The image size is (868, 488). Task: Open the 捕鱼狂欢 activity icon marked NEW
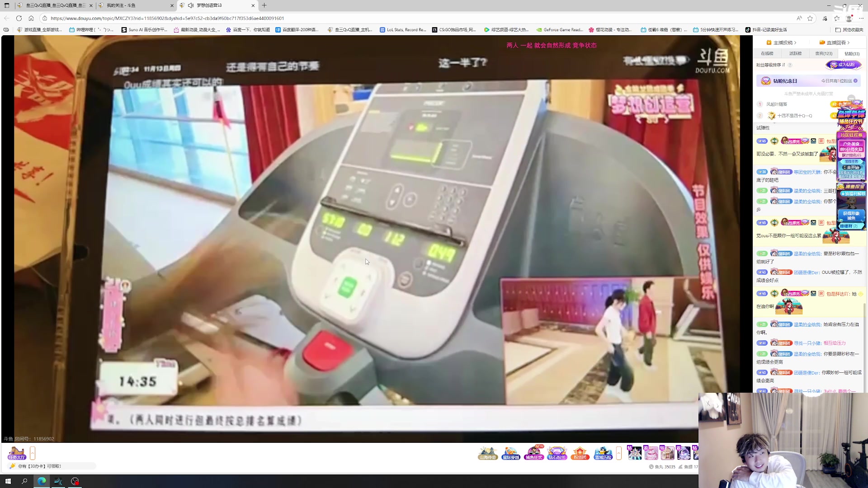(x=535, y=453)
